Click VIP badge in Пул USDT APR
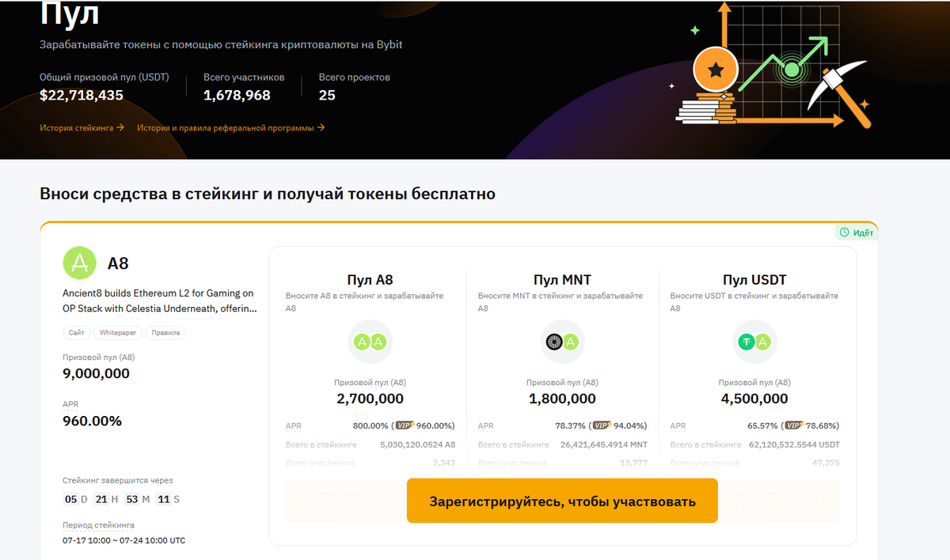Screen dimensions: 950x560 click(x=794, y=425)
